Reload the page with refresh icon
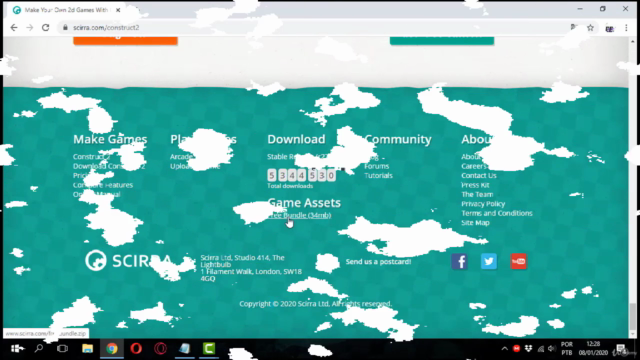This screenshot has width=640, height=360. click(x=46, y=27)
